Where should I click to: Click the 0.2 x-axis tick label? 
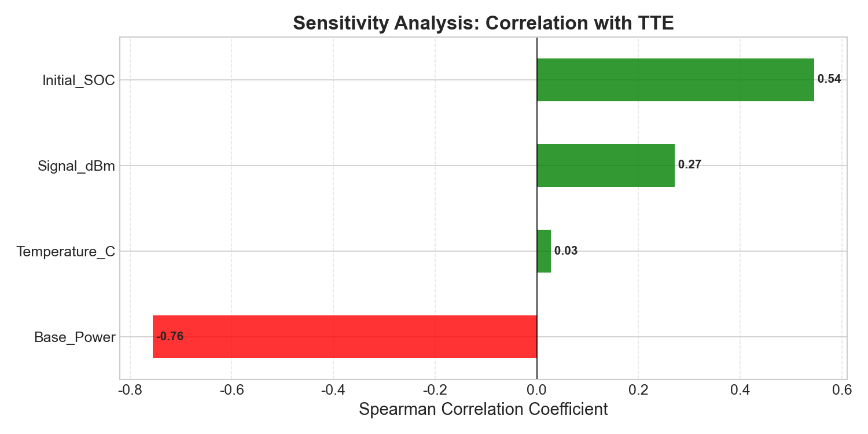[638, 390]
